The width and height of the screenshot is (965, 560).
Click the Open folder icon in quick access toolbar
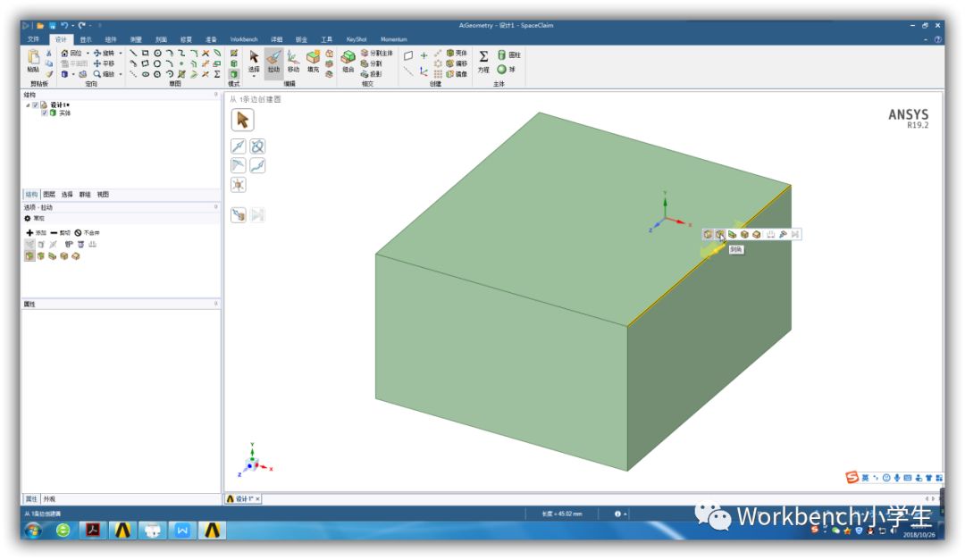[40, 25]
